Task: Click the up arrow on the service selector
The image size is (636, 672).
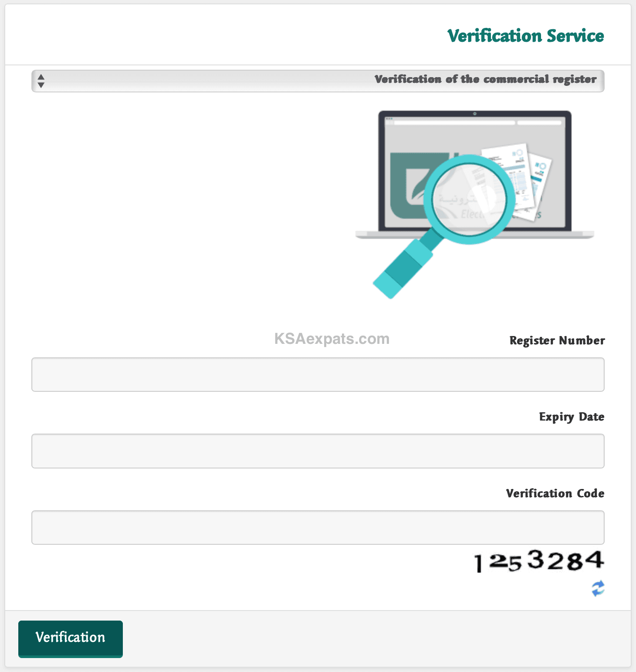Action: pyautogui.click(x=41, y=77)
